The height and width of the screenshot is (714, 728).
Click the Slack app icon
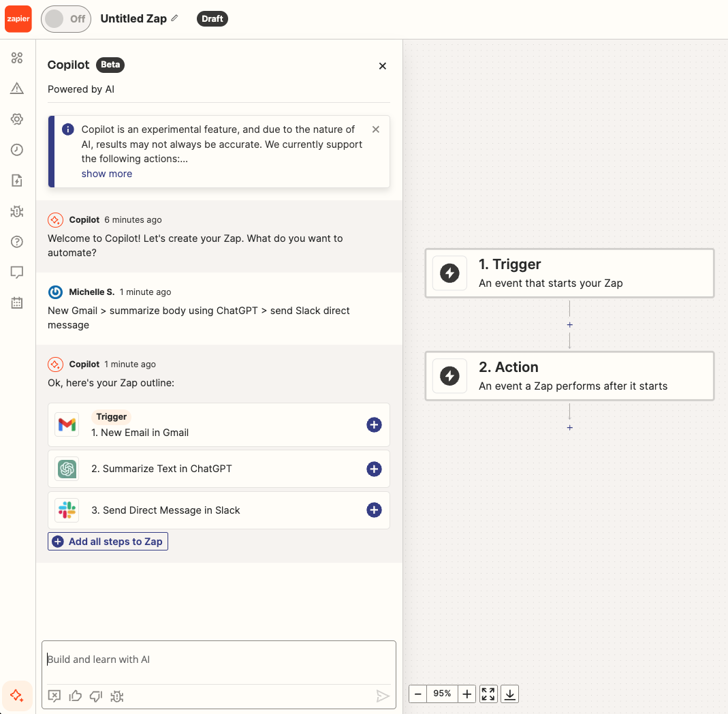[67, 510]
